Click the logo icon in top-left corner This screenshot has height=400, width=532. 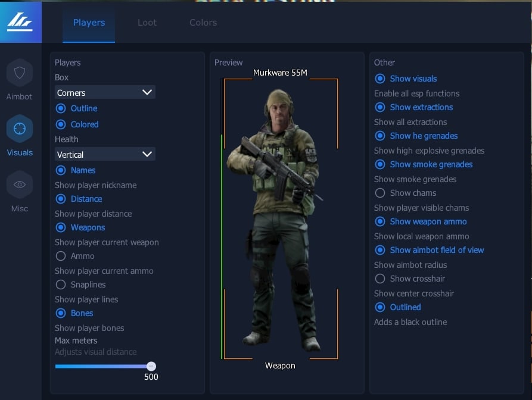coord(20,22)
